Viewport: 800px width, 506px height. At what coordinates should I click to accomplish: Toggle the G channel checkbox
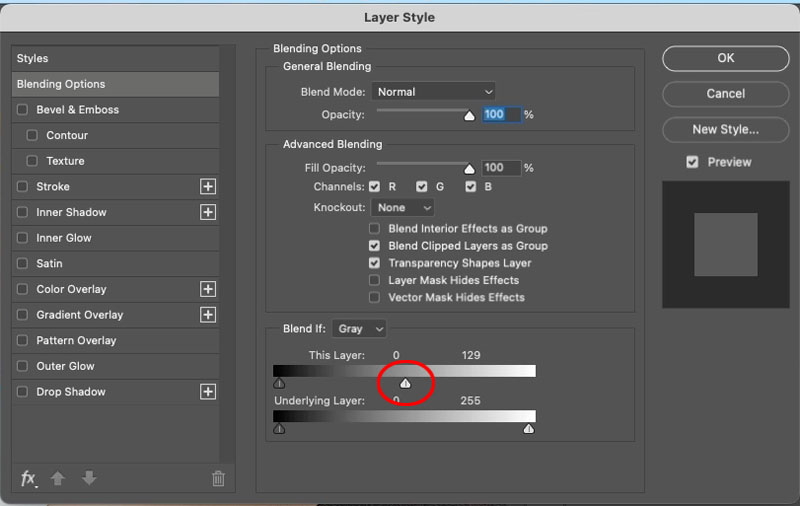point(421,187)
